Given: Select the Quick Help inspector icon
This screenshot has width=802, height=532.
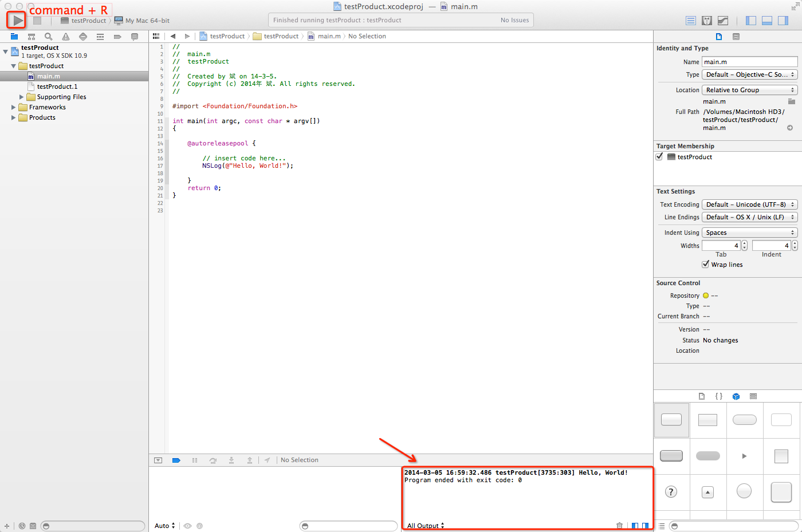Looking at the screenshot, I should click(x=736, y=37).
